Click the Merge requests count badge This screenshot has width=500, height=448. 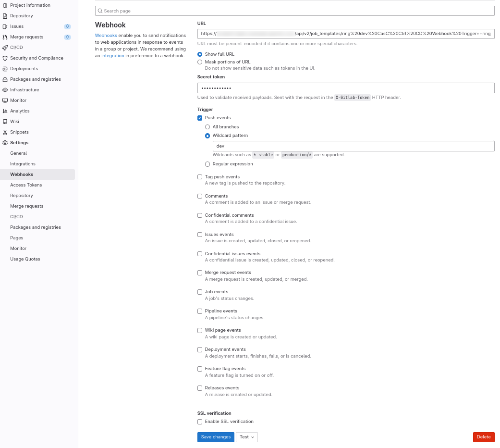(67, 37)
